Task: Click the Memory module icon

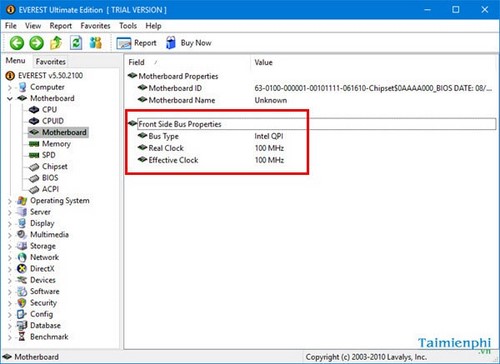Action: 34,144
